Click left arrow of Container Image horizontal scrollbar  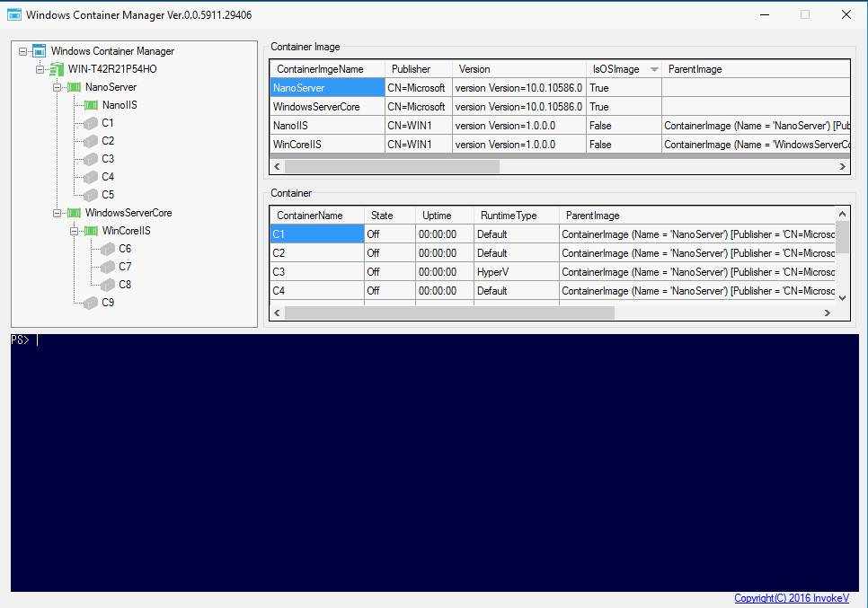point(278,166)
